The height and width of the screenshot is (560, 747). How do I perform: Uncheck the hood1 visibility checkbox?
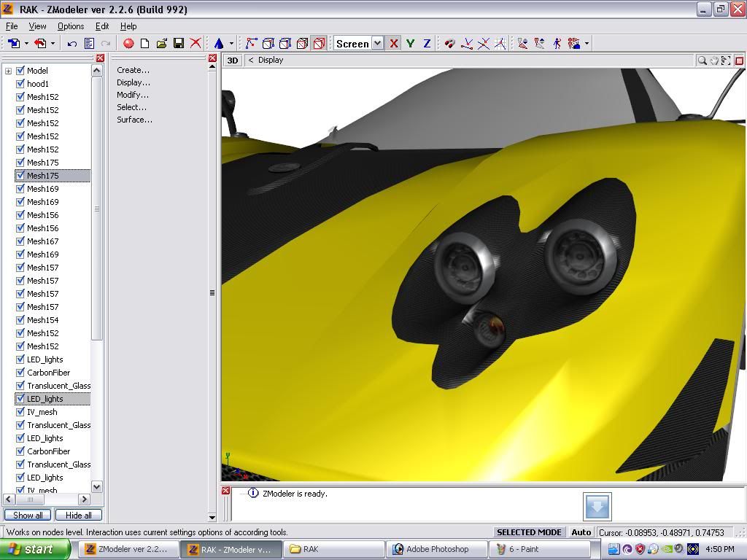pyautogui.click(x=20, y=84)
